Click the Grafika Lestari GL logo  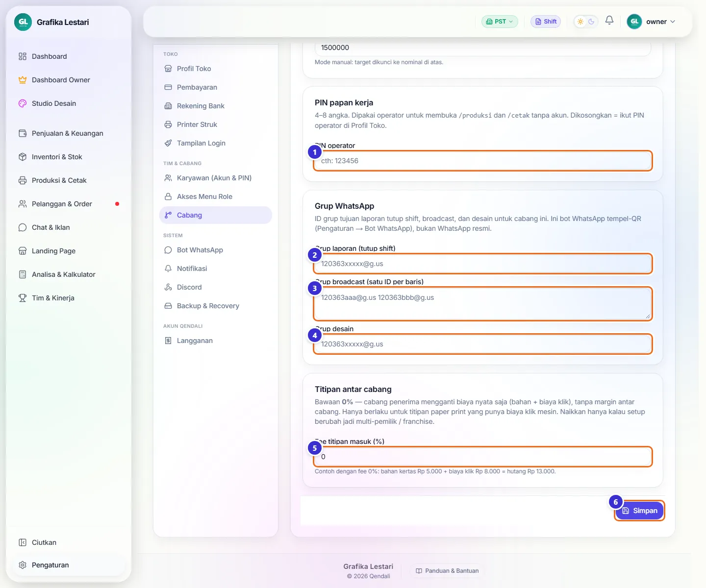coord(23,22)
